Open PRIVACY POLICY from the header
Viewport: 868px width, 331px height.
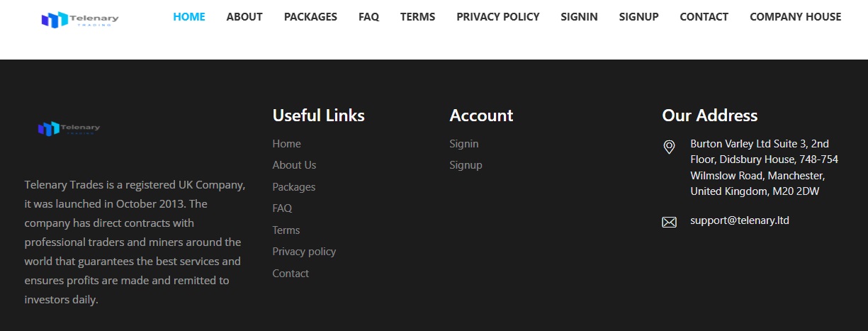pos(497,17)
